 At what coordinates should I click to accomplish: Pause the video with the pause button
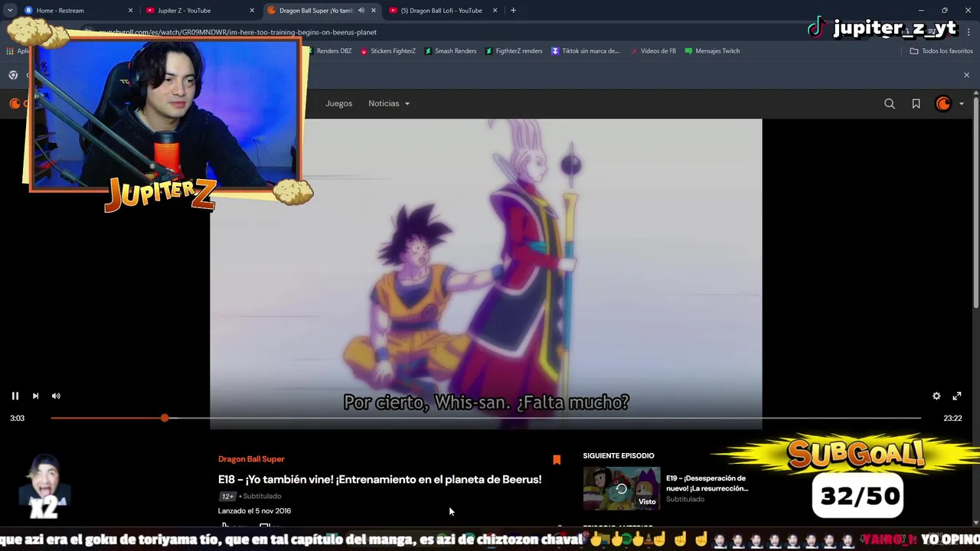click(15, 396)
